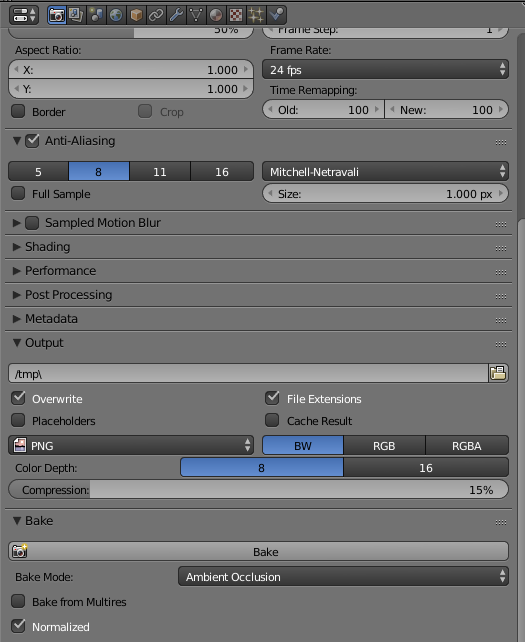This screenshot has width=525, height=642.
Task: Grab the Post Processing panel grip
Action: pyautogui.click(x=501, y=296)
